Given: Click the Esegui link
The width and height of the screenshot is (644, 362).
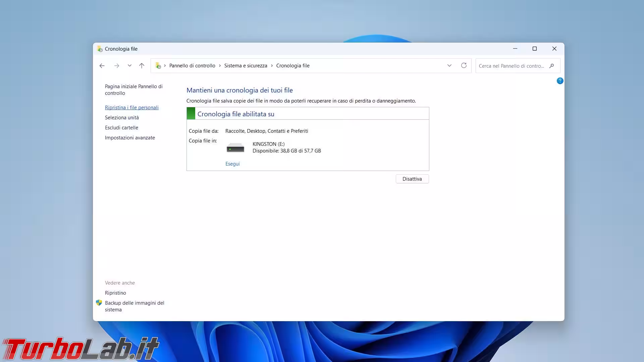Looking at the screenshot, I should pyautogui.click(x=232, y=164).
